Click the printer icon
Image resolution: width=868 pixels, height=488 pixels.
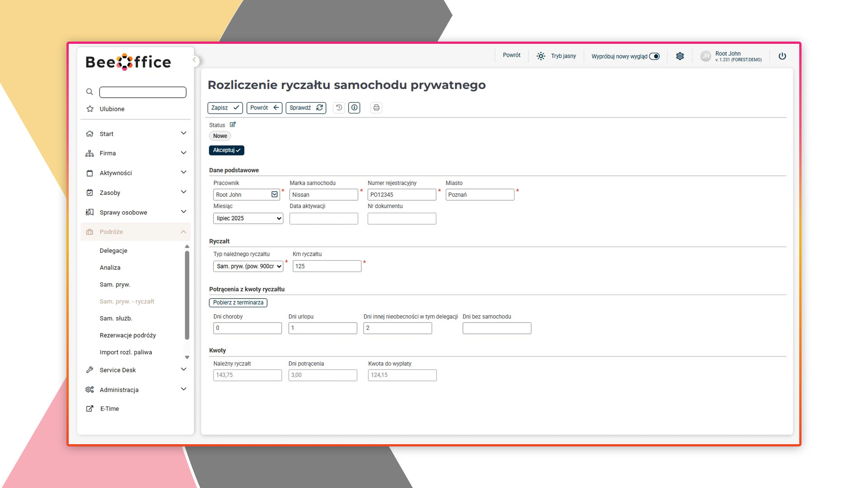pos(376,108)
